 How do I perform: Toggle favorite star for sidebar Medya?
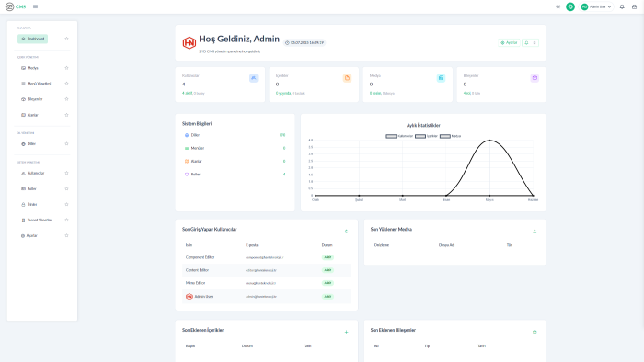tap(66, 68)
